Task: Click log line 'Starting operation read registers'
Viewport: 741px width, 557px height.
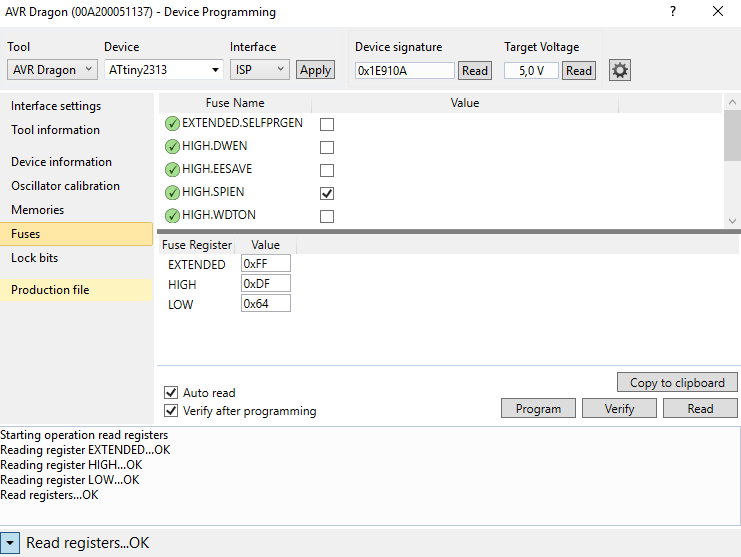Action: click(84, 435)
